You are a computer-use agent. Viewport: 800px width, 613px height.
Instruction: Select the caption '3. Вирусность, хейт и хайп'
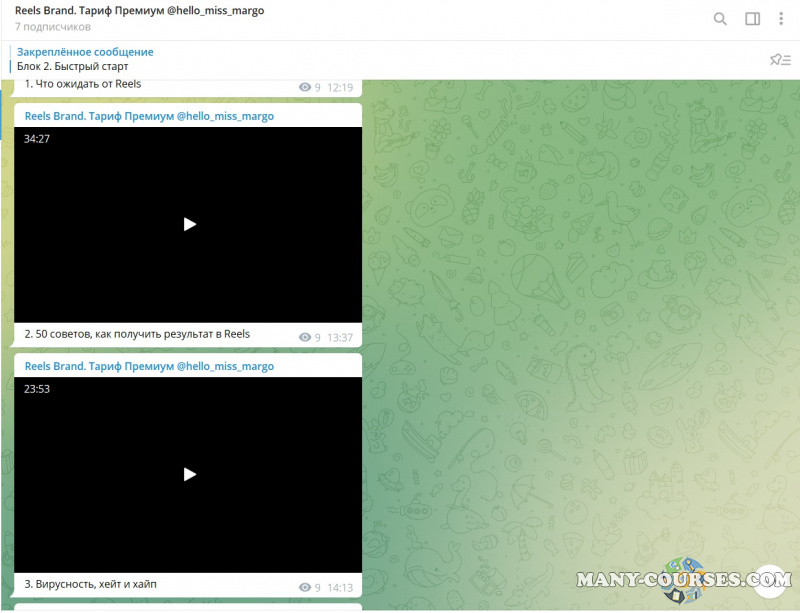click(x=90, y=584)
